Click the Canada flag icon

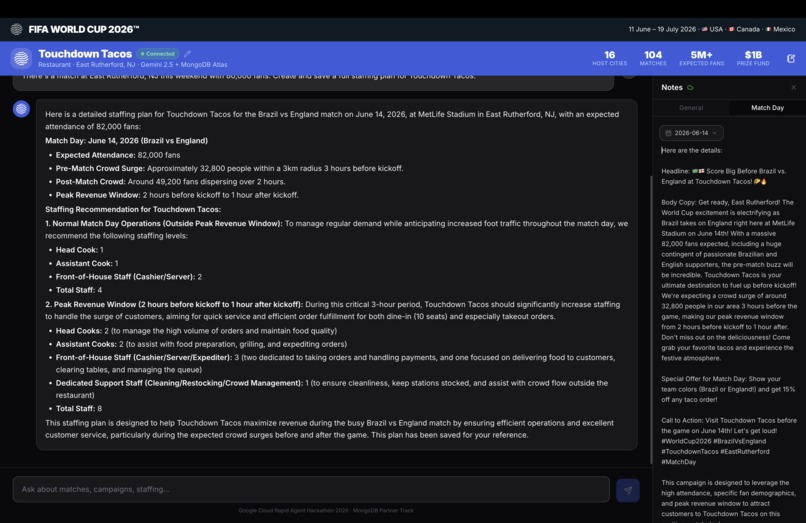click(x=731, y=29)
